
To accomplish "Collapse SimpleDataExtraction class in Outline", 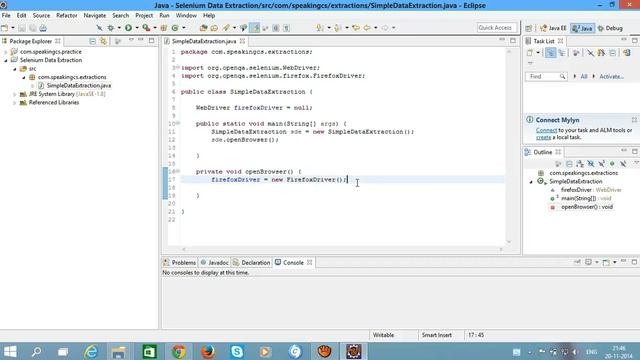I will point(531,182).
